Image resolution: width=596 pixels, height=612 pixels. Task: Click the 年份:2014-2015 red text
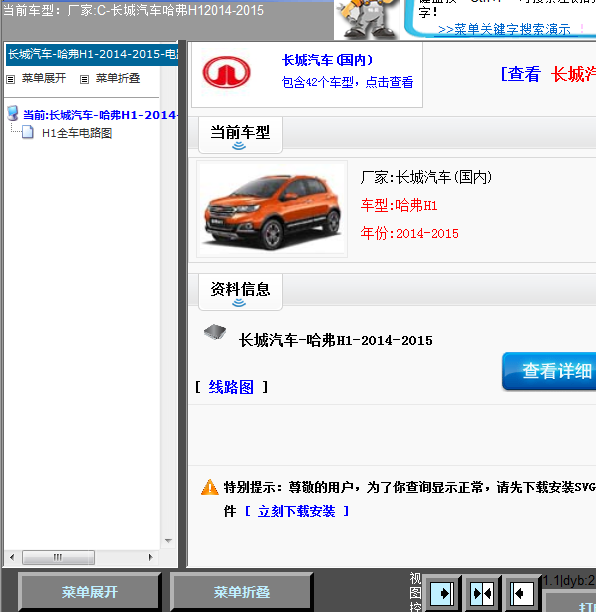click(x=409, y=233)
